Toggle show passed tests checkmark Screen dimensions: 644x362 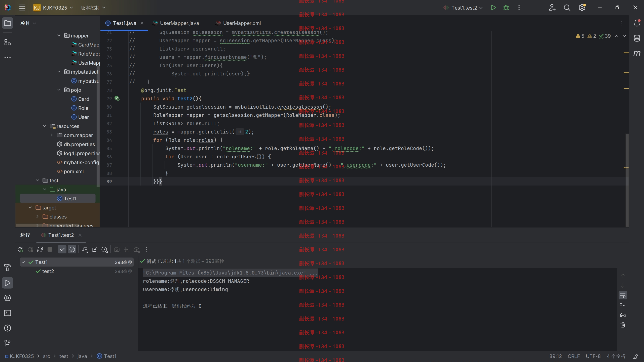(x=62, y=249)
